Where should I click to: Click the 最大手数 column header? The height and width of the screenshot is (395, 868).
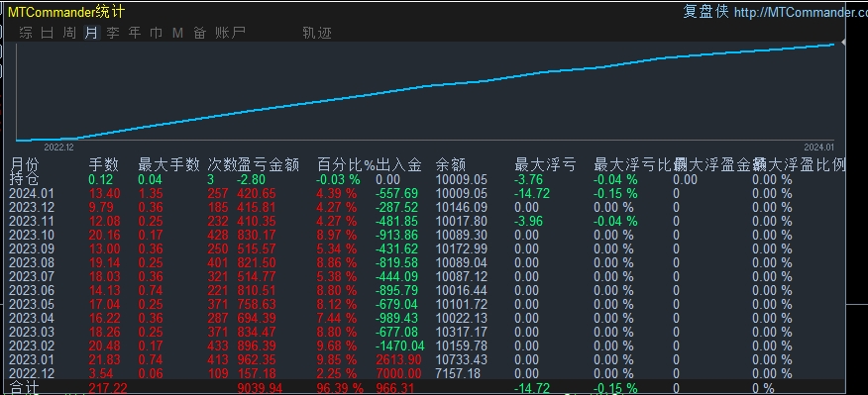[168, 164]
